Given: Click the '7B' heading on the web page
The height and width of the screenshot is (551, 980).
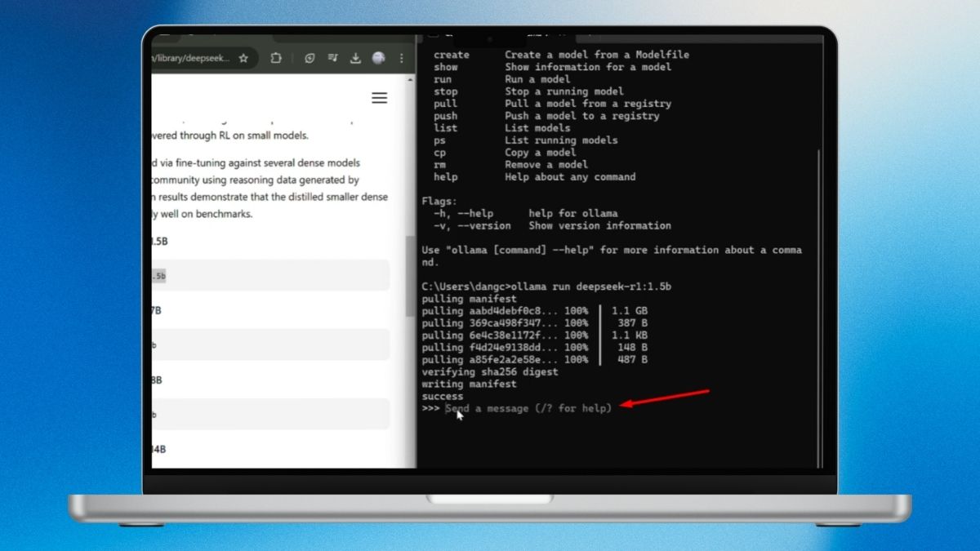Looking at the screenshot, I should click(x=156, y=311).
